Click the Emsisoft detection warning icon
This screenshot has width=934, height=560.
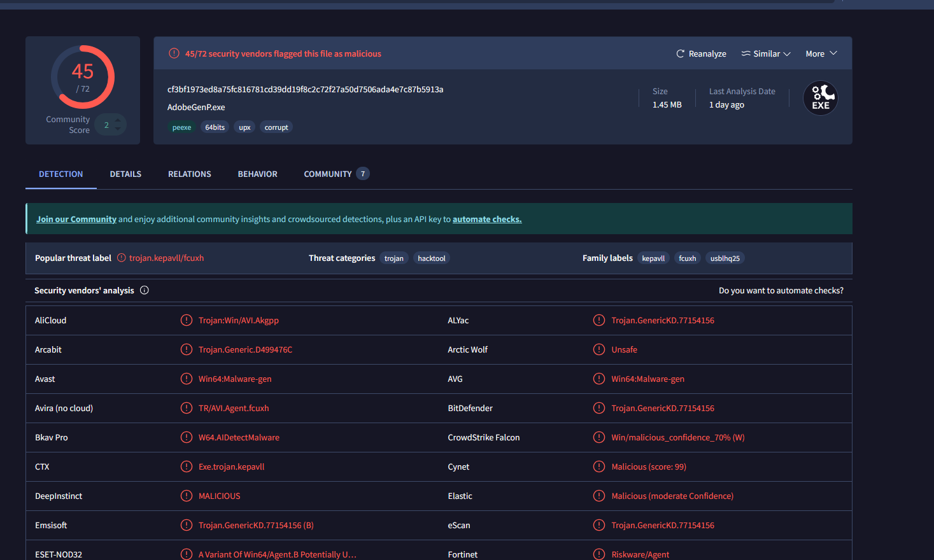point(187,525)
